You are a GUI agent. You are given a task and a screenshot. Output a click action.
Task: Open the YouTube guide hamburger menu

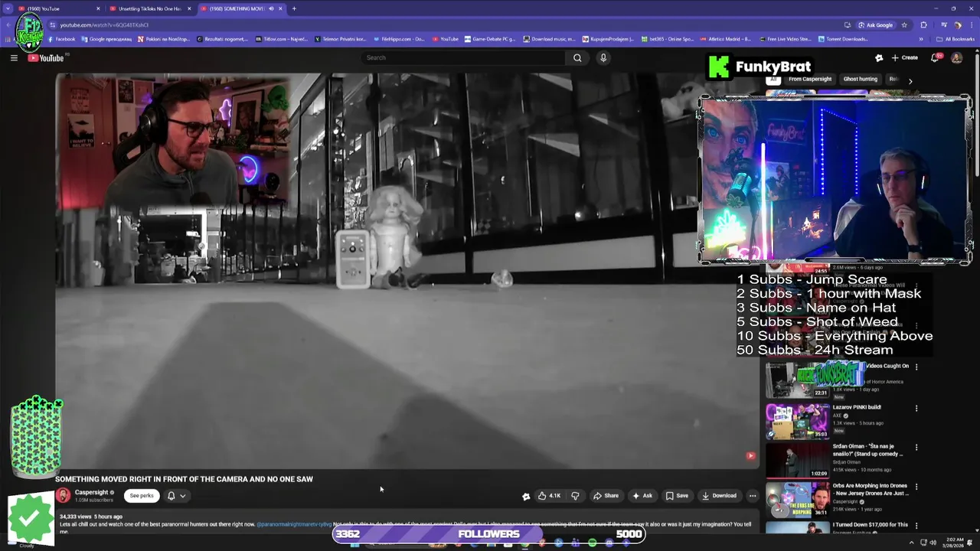click(14, 57)
